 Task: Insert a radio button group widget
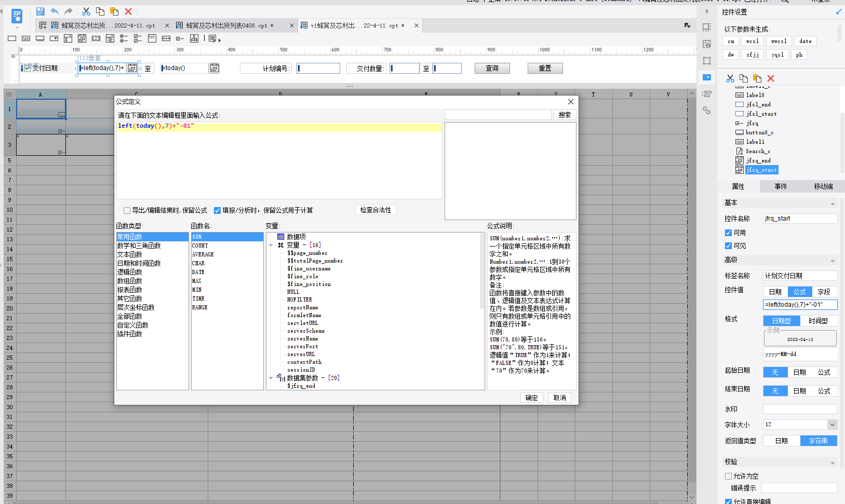[x=124, y=38]
